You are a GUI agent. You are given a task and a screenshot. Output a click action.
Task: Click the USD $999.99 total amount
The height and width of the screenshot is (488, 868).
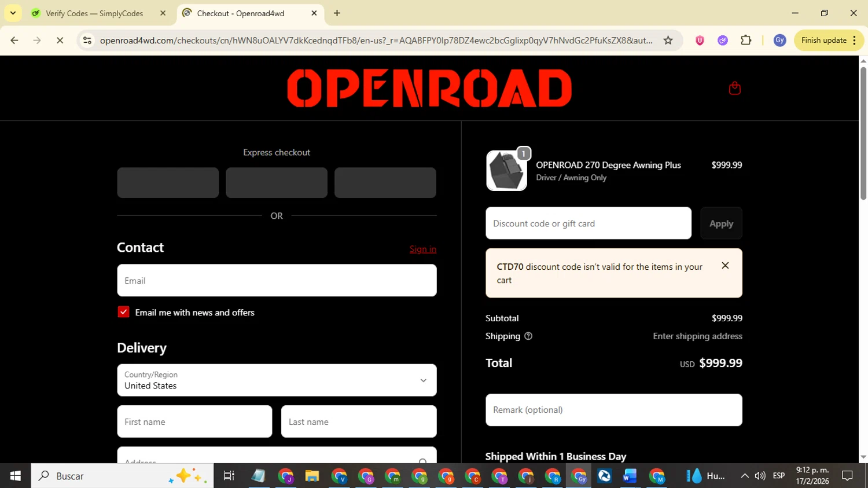[711, 363]
